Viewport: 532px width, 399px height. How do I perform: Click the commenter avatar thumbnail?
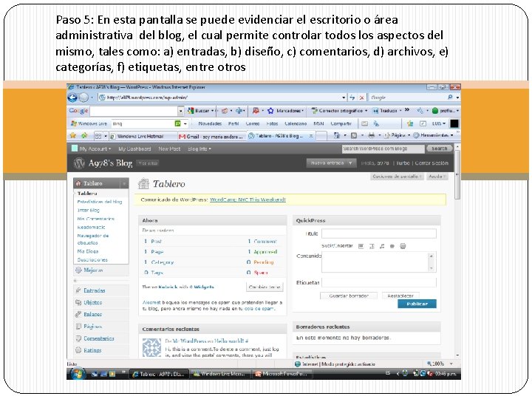(x=151, y=348)
